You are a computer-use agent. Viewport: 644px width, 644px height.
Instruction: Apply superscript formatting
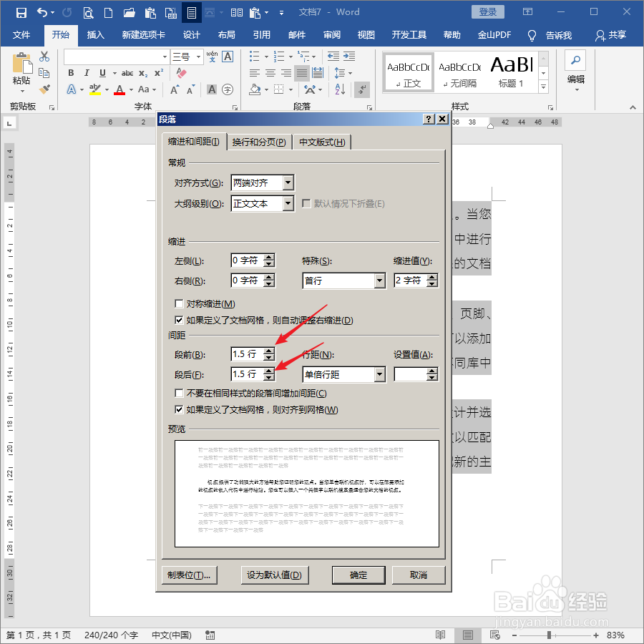[x=159, y=73]
